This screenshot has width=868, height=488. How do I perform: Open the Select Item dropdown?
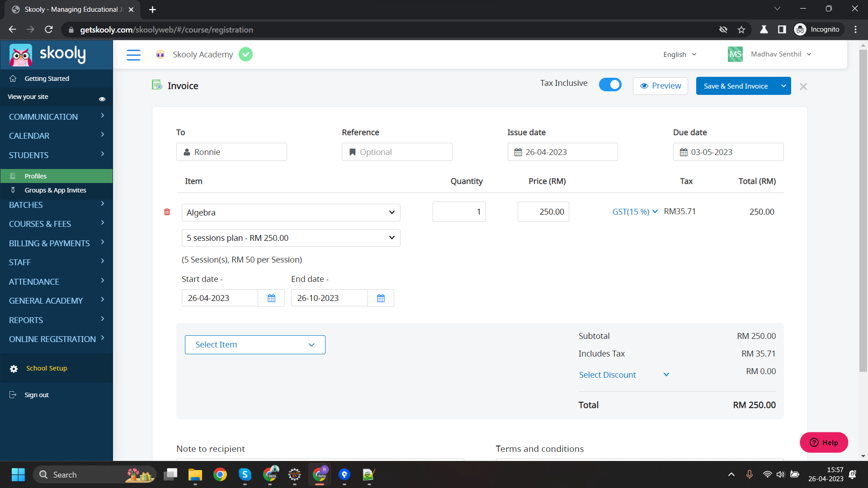click(x=255, y=345)
